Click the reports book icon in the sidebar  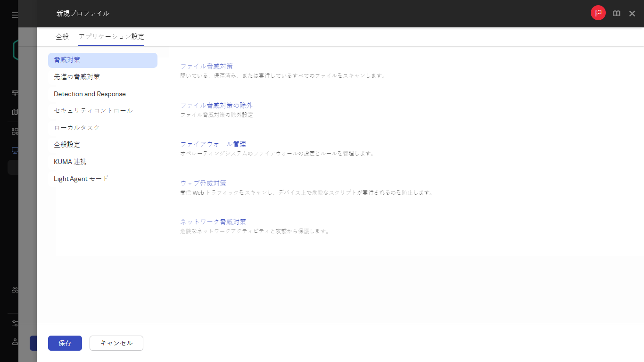point(14,112)
